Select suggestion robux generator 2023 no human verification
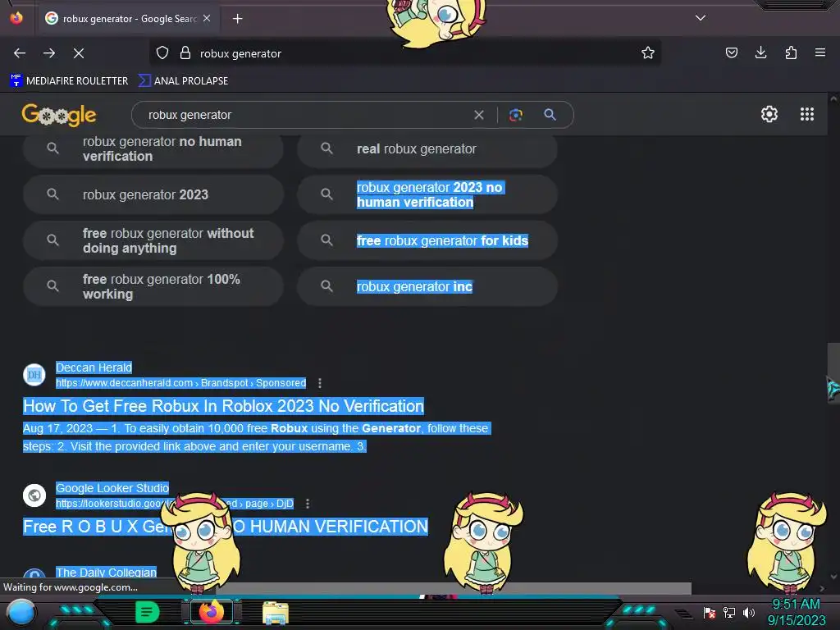 427,194
